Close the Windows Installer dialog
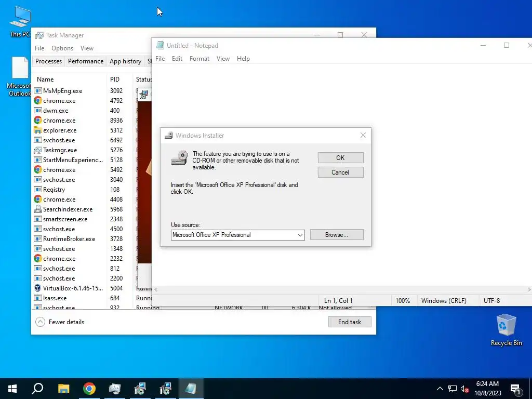 tap(363, 136)
